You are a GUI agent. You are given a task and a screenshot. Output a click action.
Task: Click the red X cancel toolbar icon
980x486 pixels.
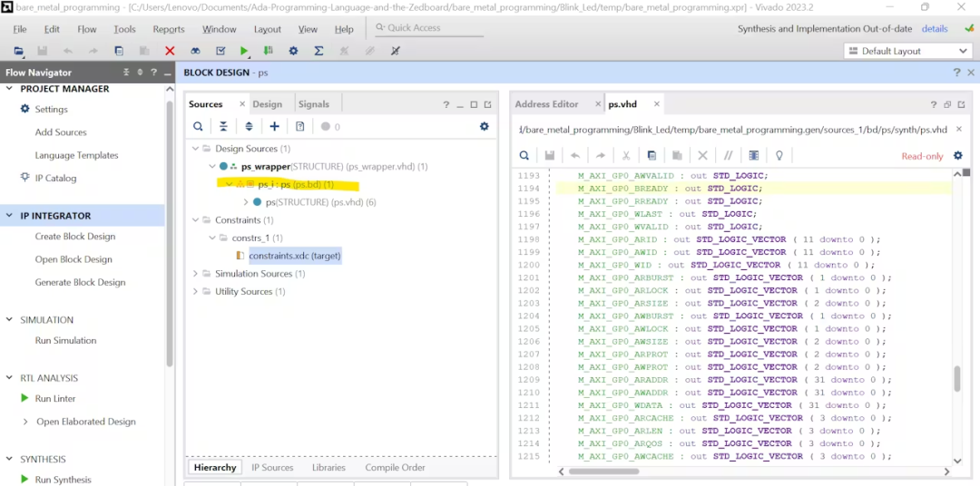click(170, 51)
